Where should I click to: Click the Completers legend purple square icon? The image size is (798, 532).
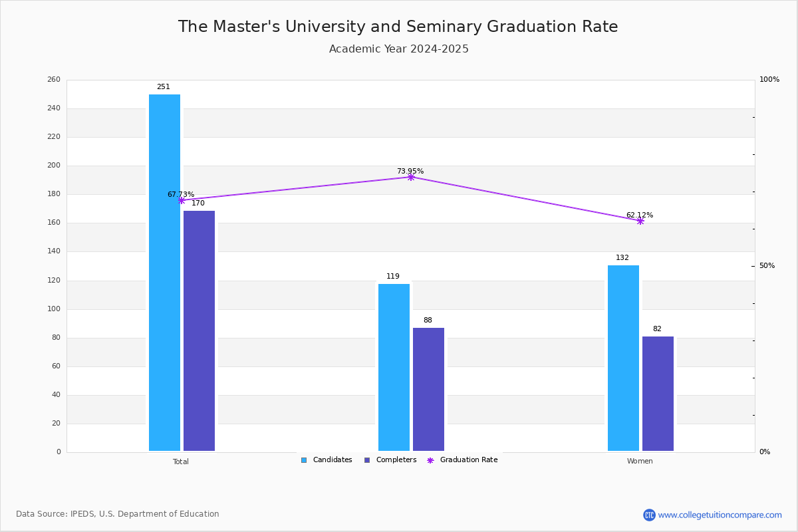[x=367, y=460]
